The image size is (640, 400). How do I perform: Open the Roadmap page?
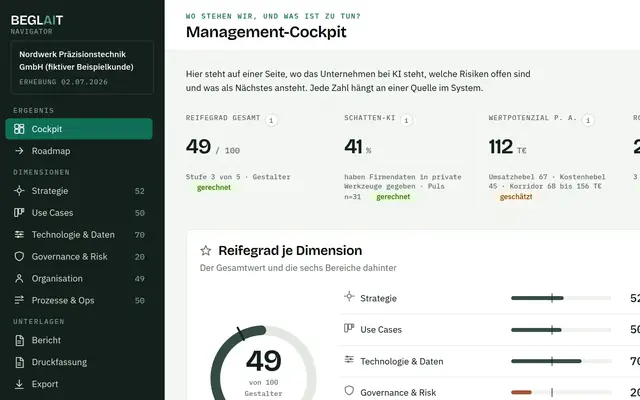tap(79, 151)
